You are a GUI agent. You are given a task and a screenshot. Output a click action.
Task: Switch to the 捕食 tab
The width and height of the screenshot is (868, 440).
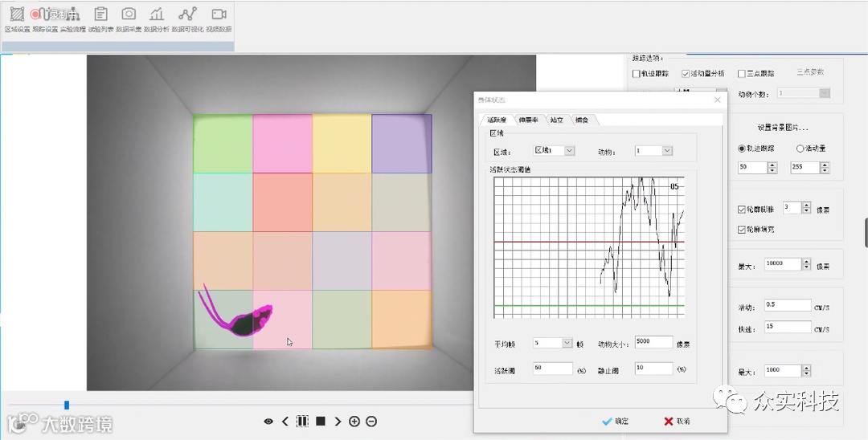point(582,120)
